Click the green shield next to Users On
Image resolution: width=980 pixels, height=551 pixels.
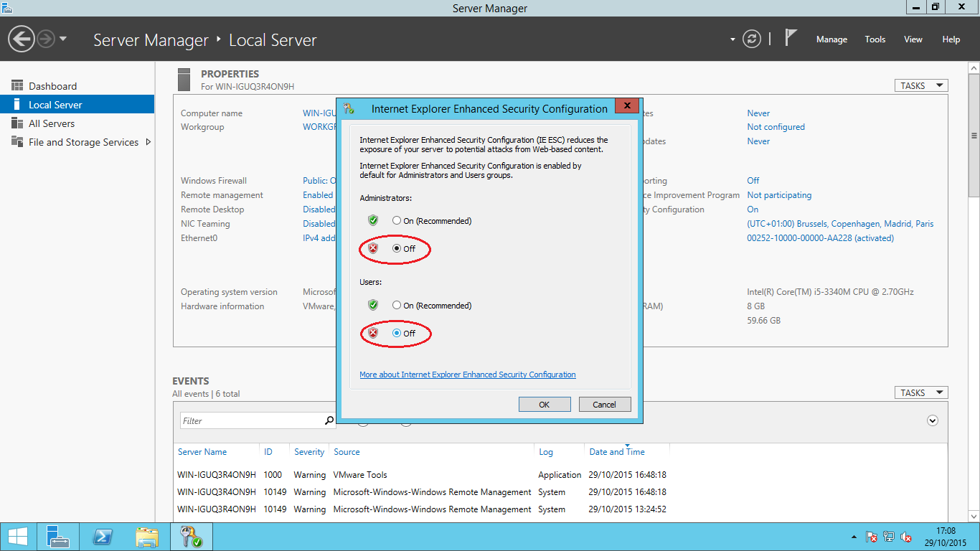[373, 305]
